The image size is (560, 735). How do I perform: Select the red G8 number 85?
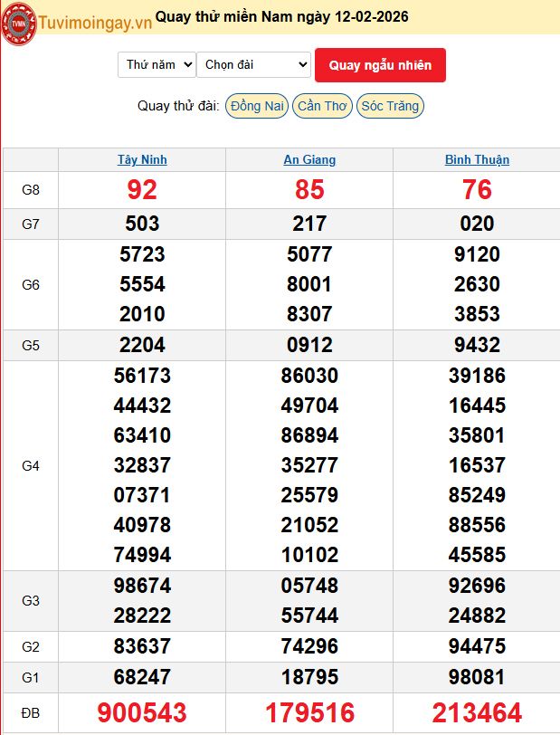coord(309,190)
